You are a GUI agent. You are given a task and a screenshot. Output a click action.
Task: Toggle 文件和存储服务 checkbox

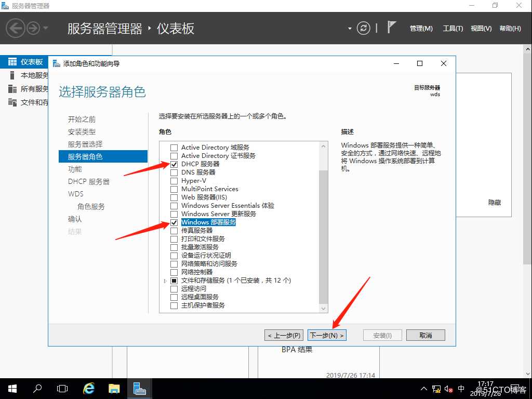174,281
